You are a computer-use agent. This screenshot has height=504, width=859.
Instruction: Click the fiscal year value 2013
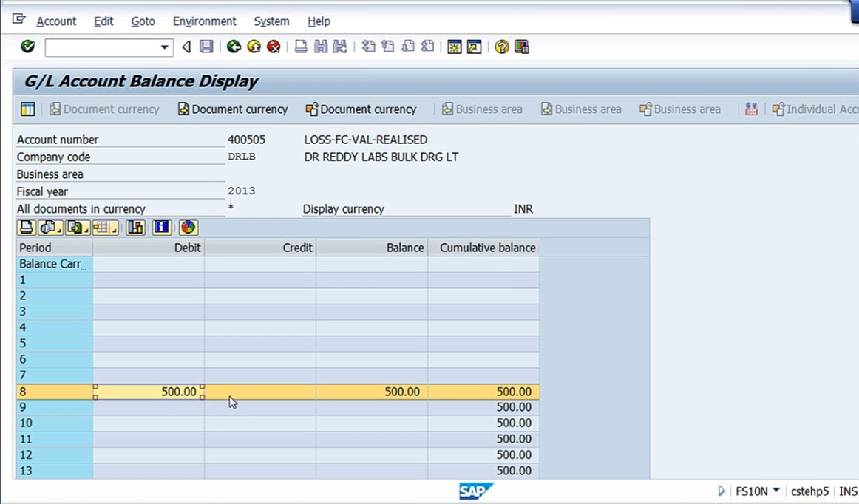point(242,191)
